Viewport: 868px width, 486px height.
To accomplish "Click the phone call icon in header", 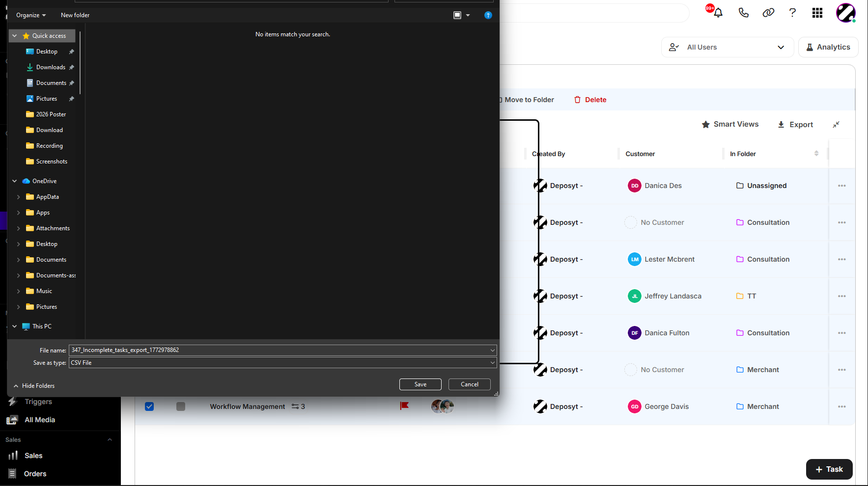I will (743, 13).
